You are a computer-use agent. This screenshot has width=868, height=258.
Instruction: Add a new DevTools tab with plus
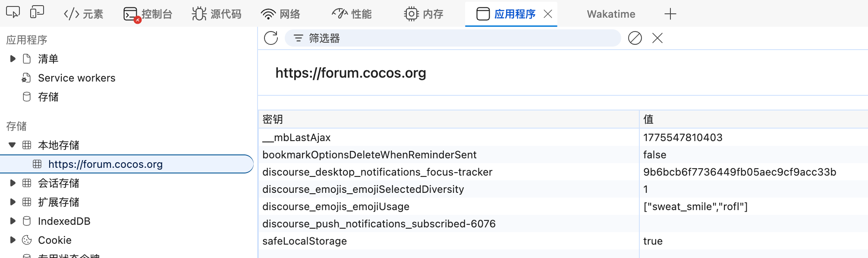point(670,14)
